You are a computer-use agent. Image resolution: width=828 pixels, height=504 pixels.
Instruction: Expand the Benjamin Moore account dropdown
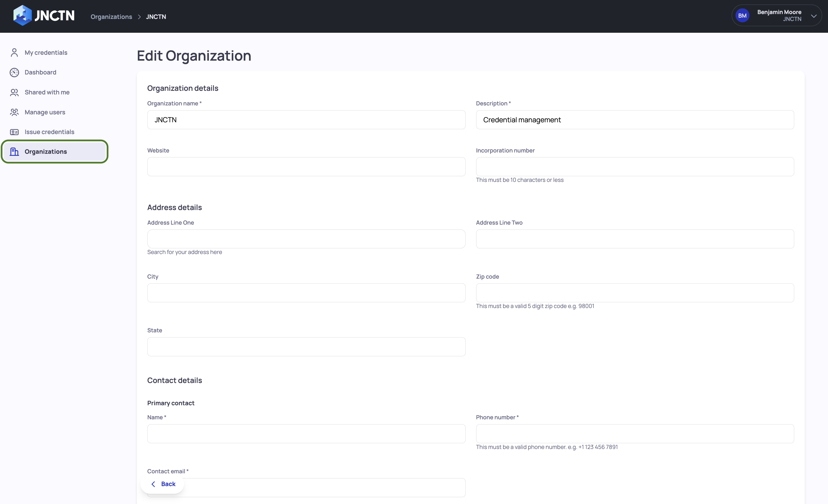point(814,16)
